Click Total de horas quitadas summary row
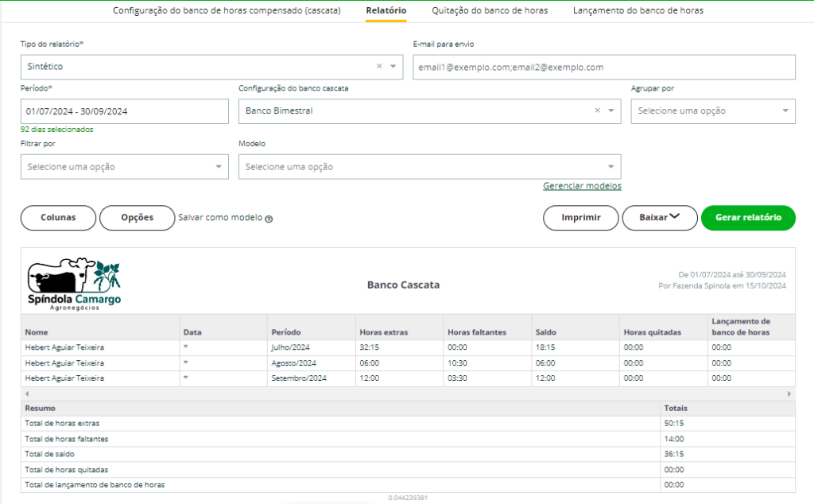Viewport: 814px width, 504px height. pyautogui.click(x=408, y=470)
